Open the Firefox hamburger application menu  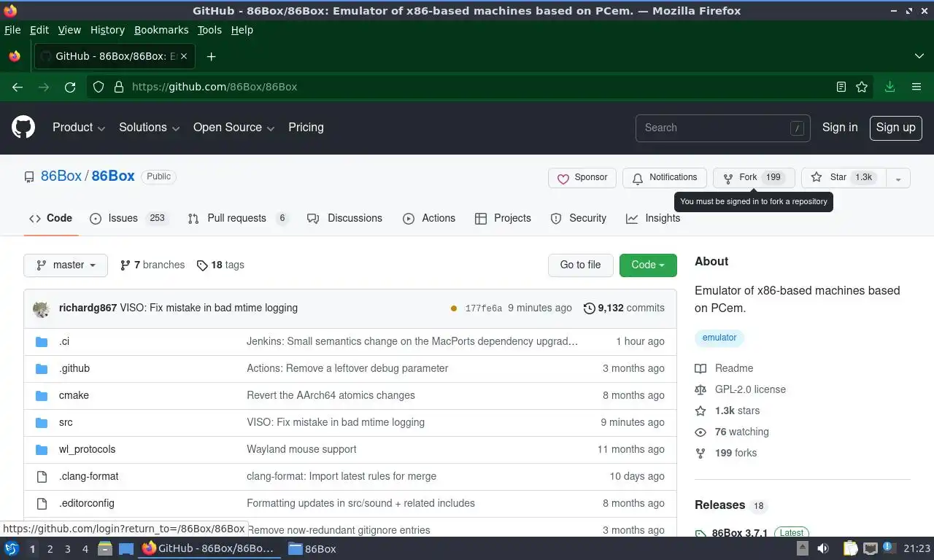point(916,87)
